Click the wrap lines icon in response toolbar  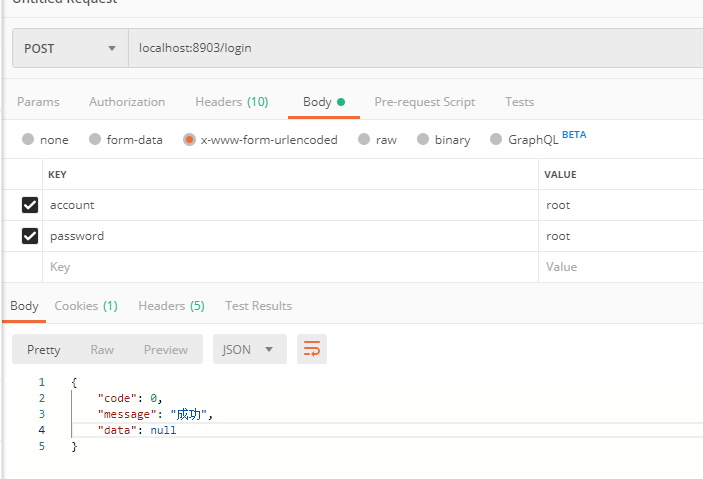[312, 349]
